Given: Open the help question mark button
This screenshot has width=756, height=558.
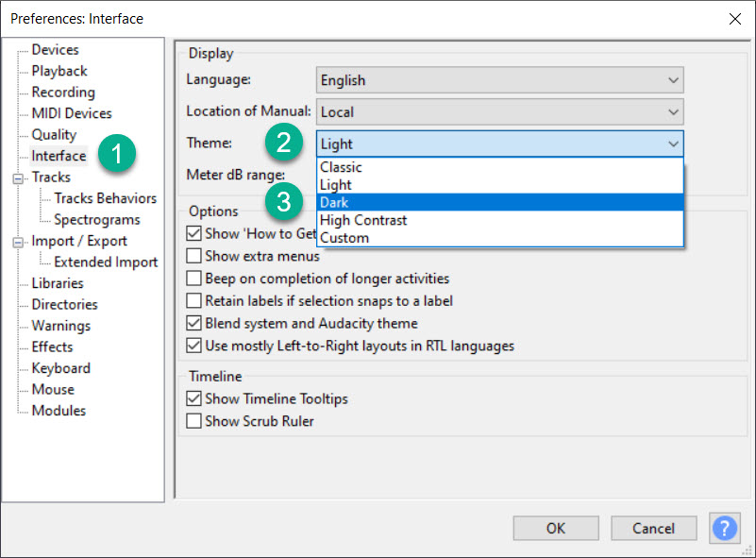Looking at the screenshot, I should click(x=724, y=528).
